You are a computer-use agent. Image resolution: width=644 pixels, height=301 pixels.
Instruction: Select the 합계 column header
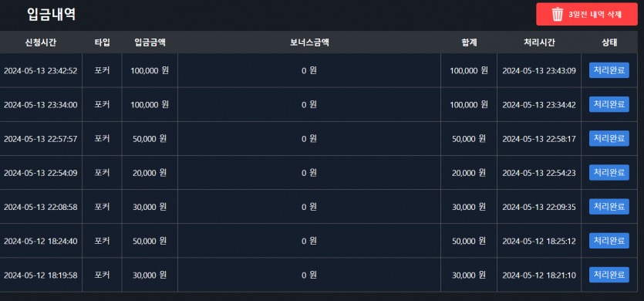pyautogui.click(x=469, y=42)
